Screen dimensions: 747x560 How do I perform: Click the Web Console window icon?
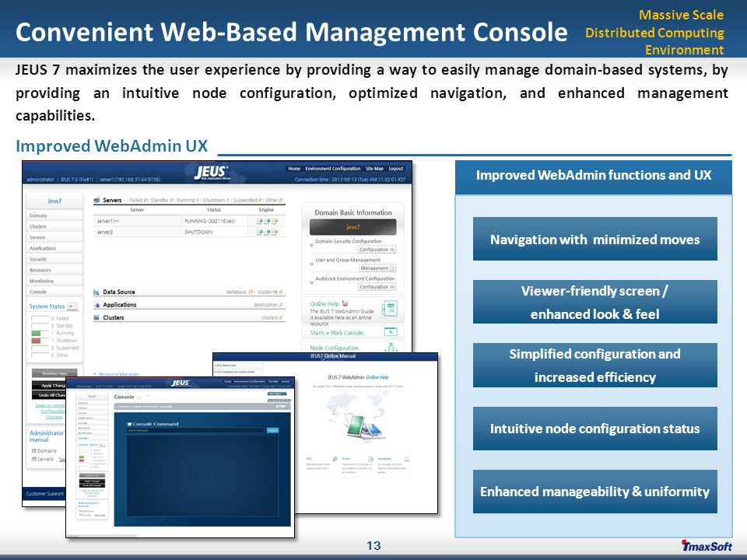coord(391,332)
